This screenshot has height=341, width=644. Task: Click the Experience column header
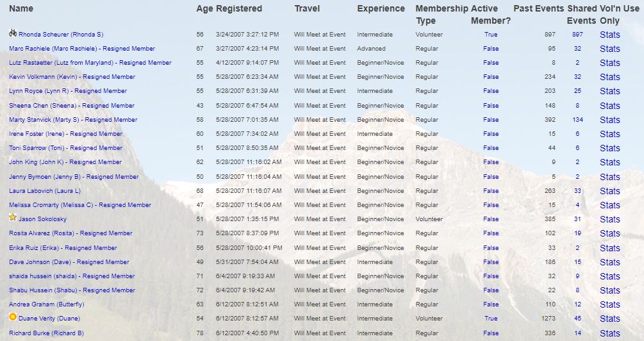(381, 8)
